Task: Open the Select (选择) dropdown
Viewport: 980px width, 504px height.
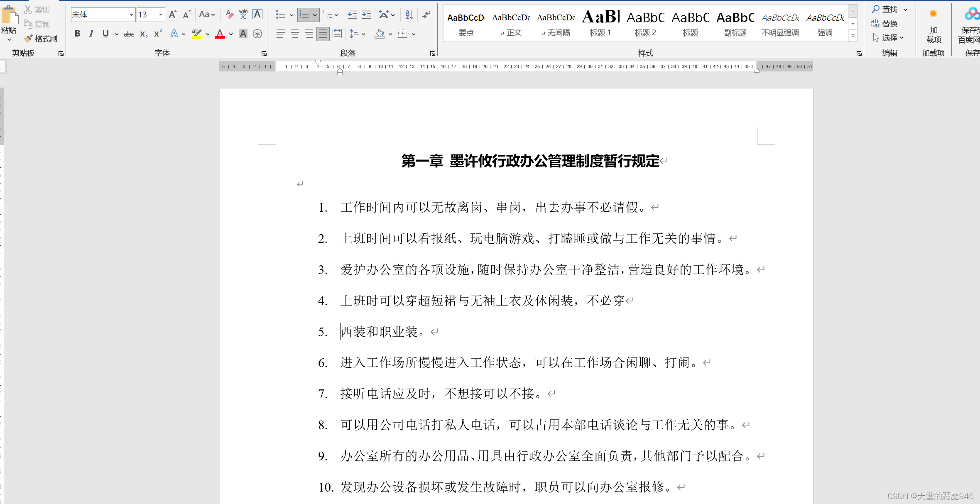Action: [889, 38]
